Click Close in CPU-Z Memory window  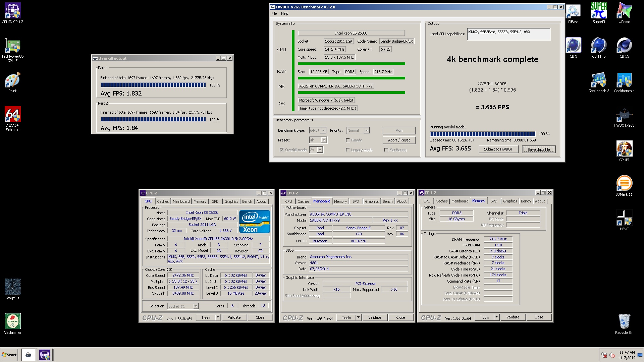[x=539, y=317]
